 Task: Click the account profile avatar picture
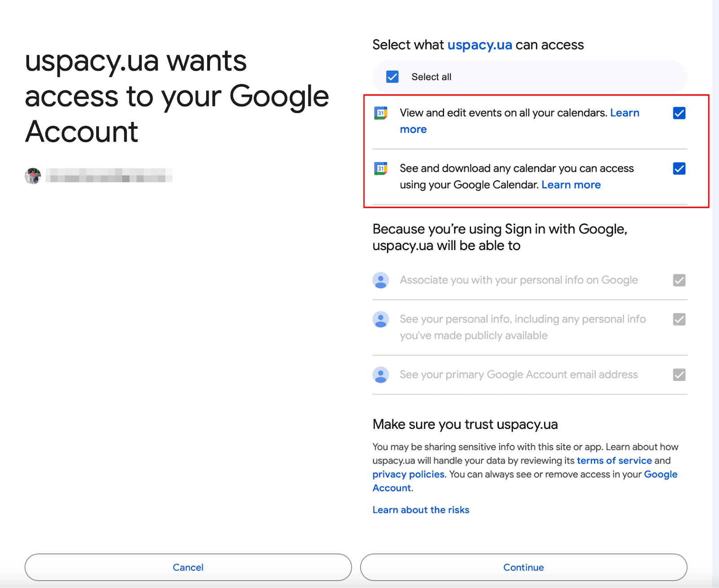point(33,176)
